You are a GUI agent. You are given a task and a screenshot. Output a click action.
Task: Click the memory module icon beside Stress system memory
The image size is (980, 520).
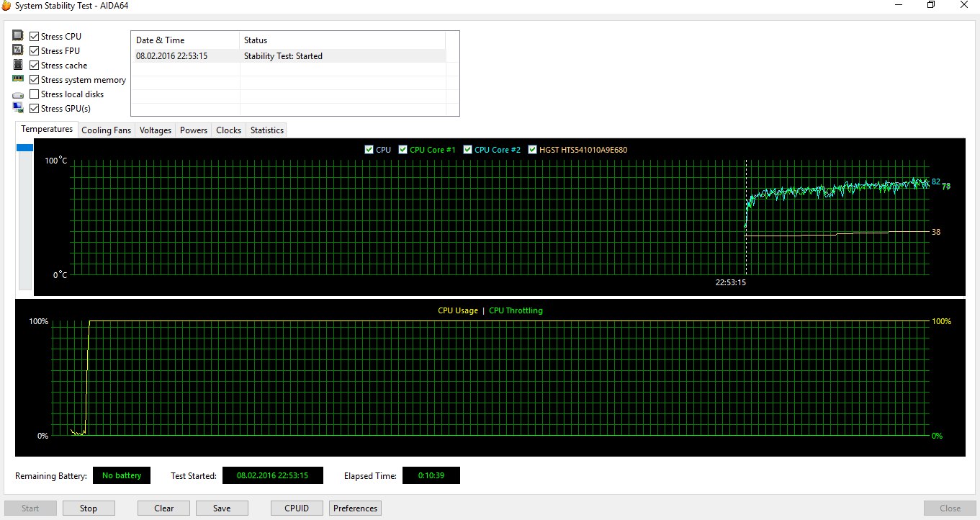point(18,79)
